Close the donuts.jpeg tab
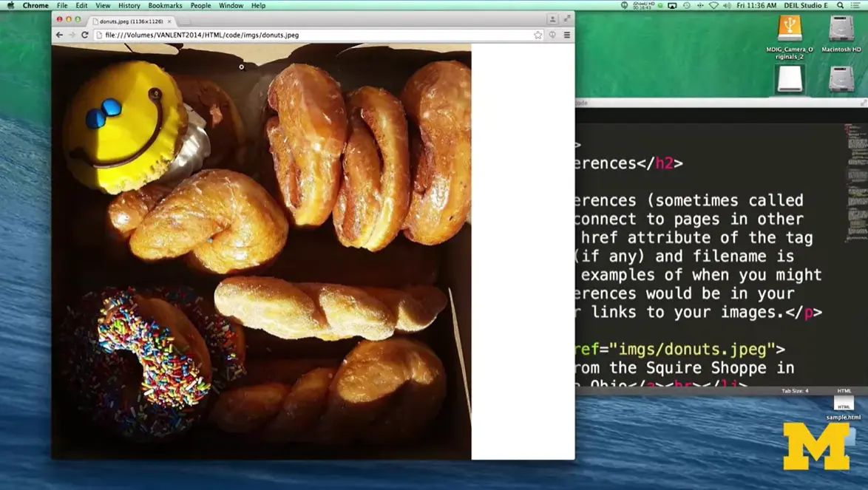Screen dimensions: 868x490 click(x=169, y=21)
